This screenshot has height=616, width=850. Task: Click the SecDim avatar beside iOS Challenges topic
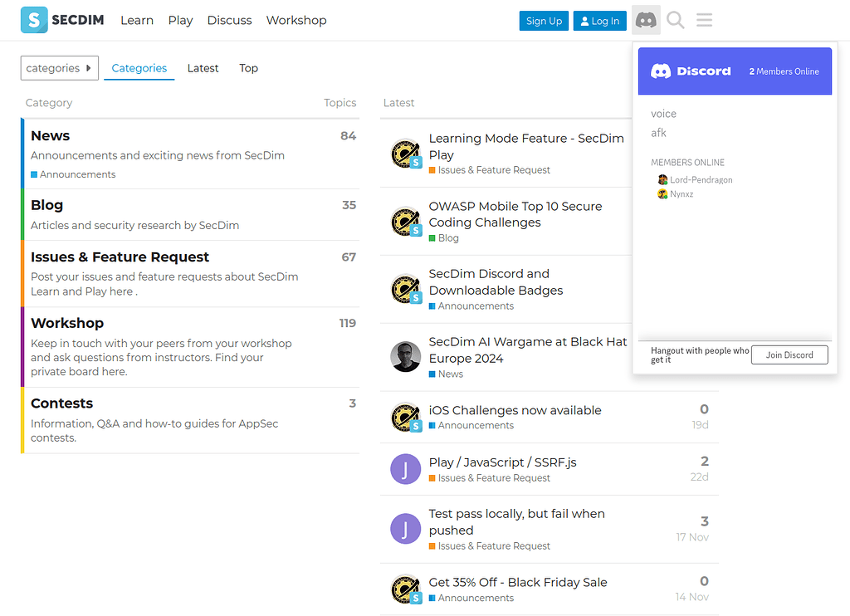pyautogui.click(x=405, y=417)
